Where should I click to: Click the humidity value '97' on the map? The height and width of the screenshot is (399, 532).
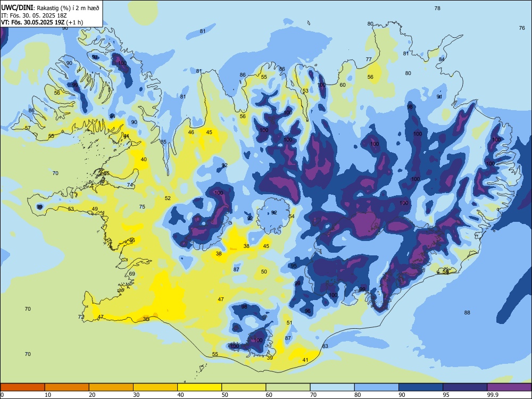point(95,57)
